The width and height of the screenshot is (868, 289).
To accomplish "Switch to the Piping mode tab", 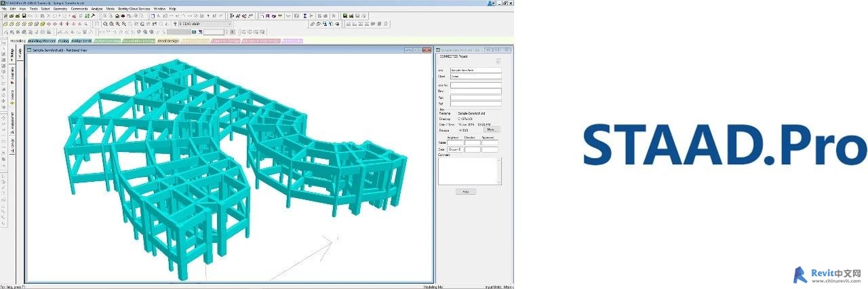I will [x=63, y=41].
